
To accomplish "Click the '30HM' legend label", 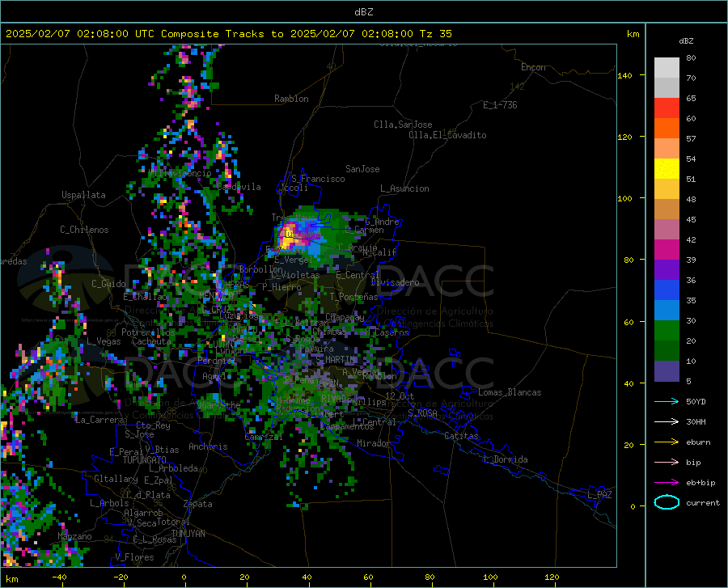I will point(696,422).
